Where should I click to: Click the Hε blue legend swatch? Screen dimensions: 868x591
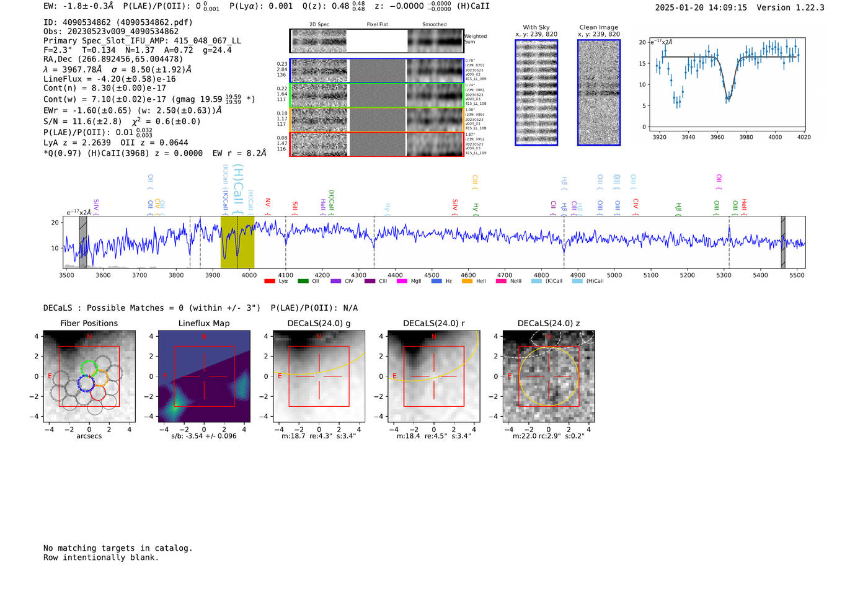pos(436,281)
